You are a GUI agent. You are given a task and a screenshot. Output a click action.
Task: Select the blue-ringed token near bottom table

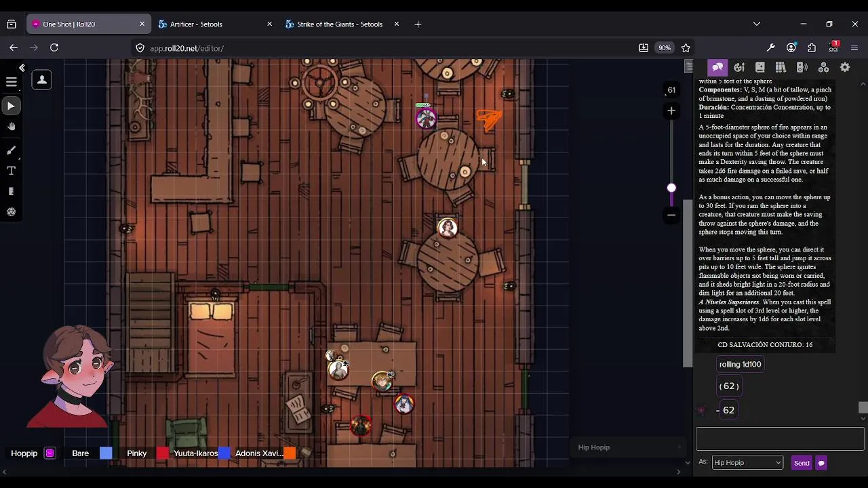click(x=404, y=404)
